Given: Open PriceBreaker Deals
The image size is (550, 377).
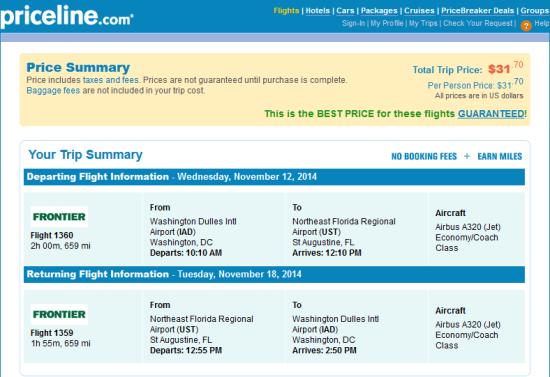Looking at the screenshot, I should pos(478,11).
